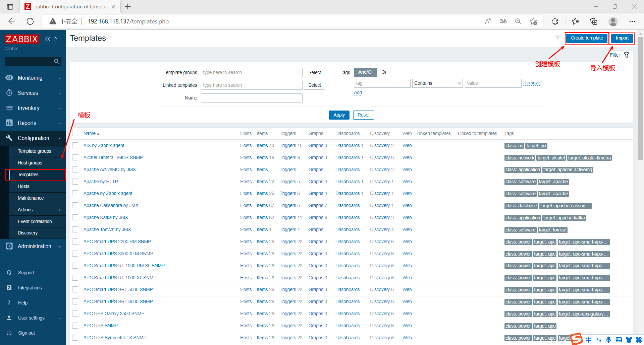Open Maintenance menu item
The width and height of the screenshot is (644, 345).
[31, 198]
